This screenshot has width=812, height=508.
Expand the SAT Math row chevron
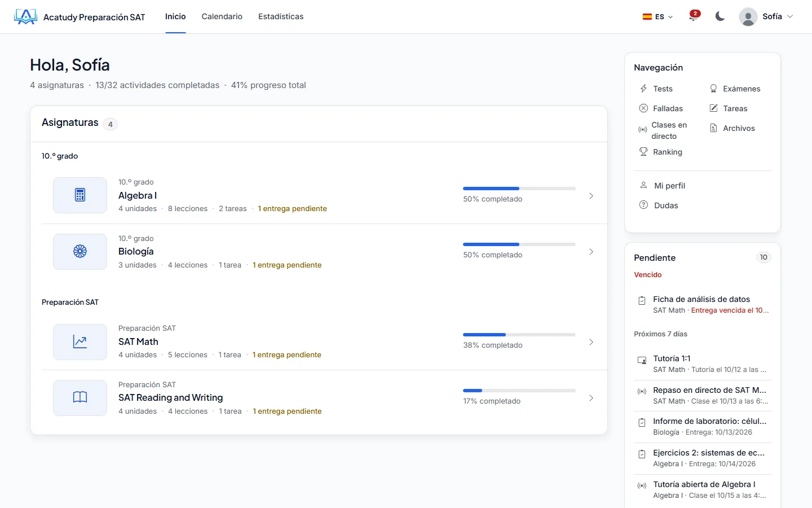pos(591,342)
